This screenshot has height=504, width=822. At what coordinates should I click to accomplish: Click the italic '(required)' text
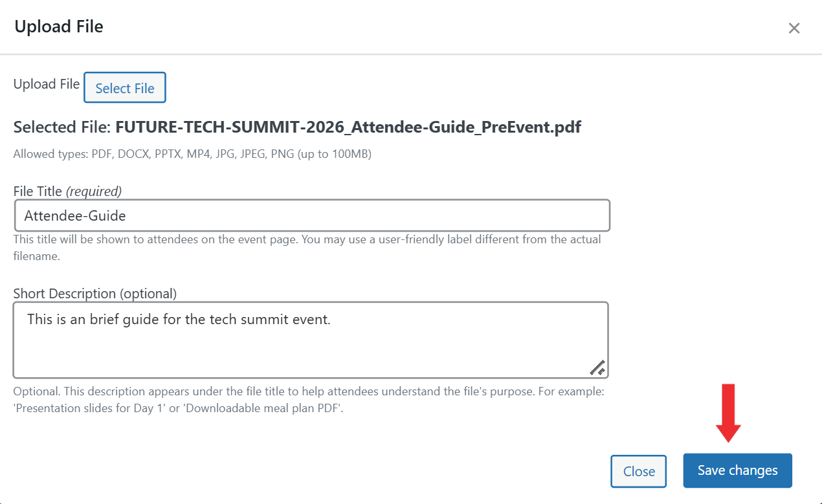point(94,191)
